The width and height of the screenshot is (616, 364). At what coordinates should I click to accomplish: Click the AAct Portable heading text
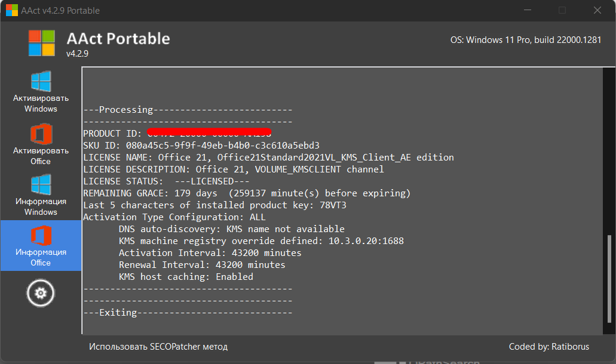118,38
